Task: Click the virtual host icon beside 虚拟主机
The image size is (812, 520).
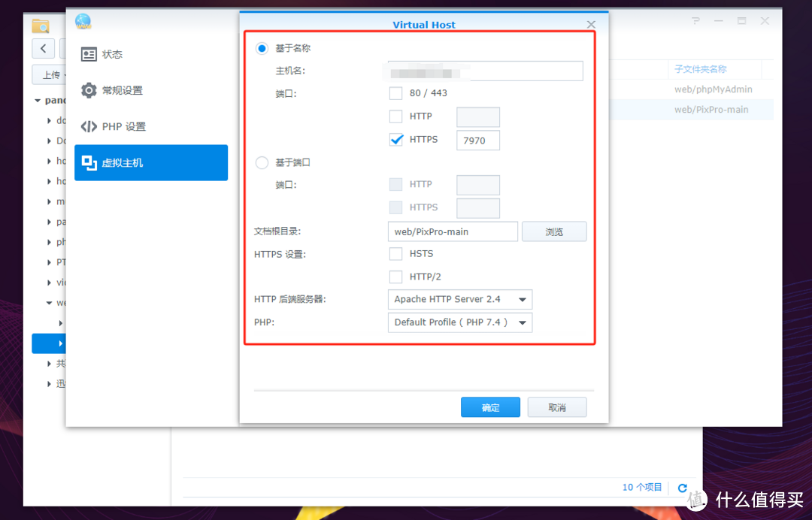Action: (x=89, y=162)
